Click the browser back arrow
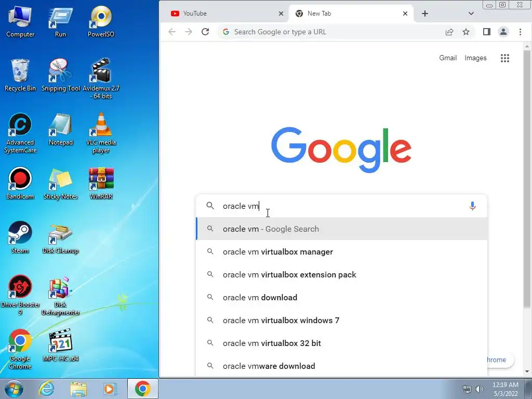Image resolution: width=532 pixels, height=399 pixels. 172,32
